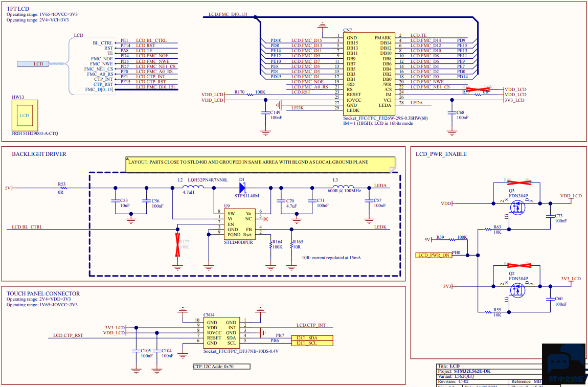Click the 'PF14' pin in the LCD port list
Screen dimensions: 588x387
125,45
